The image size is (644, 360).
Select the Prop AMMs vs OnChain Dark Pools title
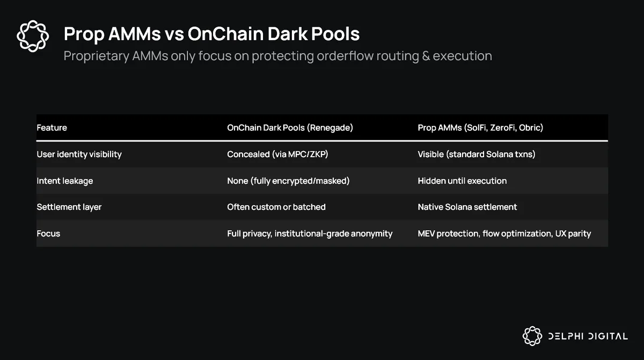[x=211, y=34]
